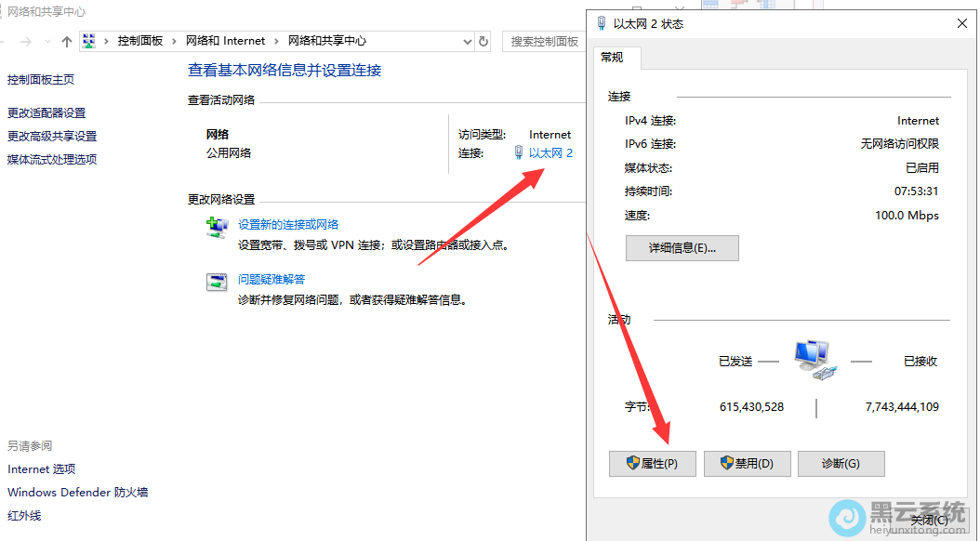Click the 详细信息(E) details button
980x541 pixels.
point(682,248)
